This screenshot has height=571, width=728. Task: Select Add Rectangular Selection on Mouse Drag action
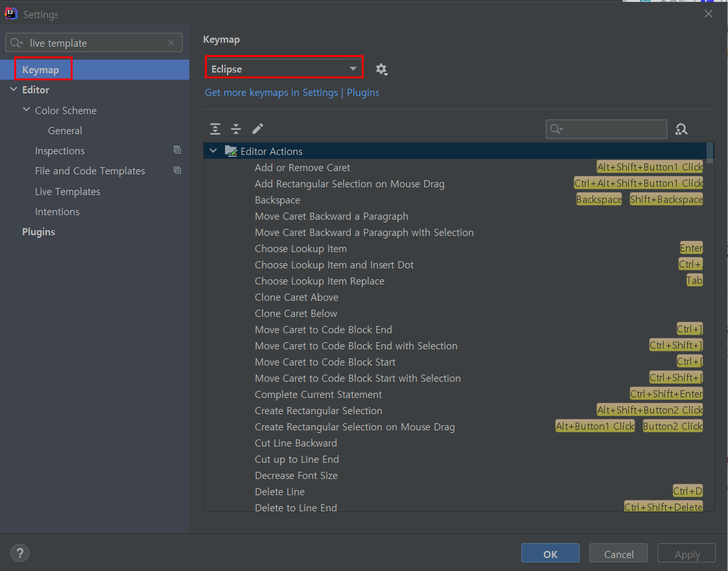pos(349,184)
